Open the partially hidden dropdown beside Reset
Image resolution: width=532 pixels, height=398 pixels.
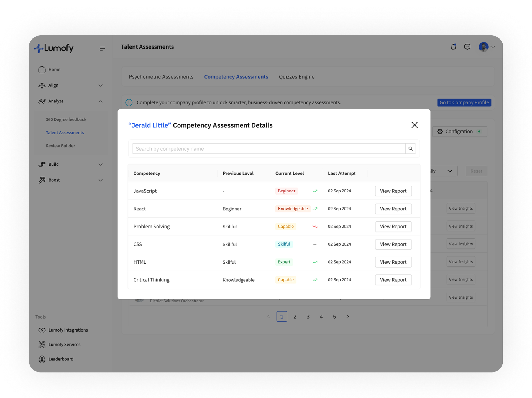444,171
